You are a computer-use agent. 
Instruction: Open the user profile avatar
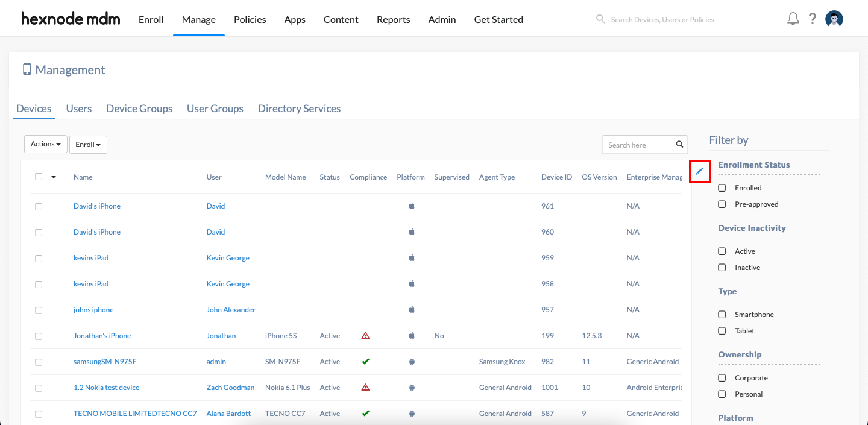coord(834,19)
